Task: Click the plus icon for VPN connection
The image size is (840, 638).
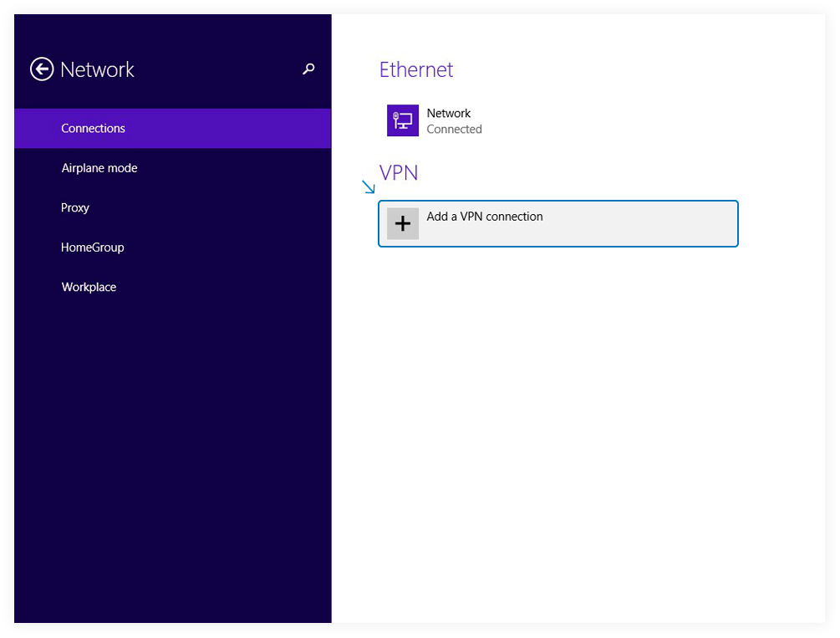Action: pos(403,223)
